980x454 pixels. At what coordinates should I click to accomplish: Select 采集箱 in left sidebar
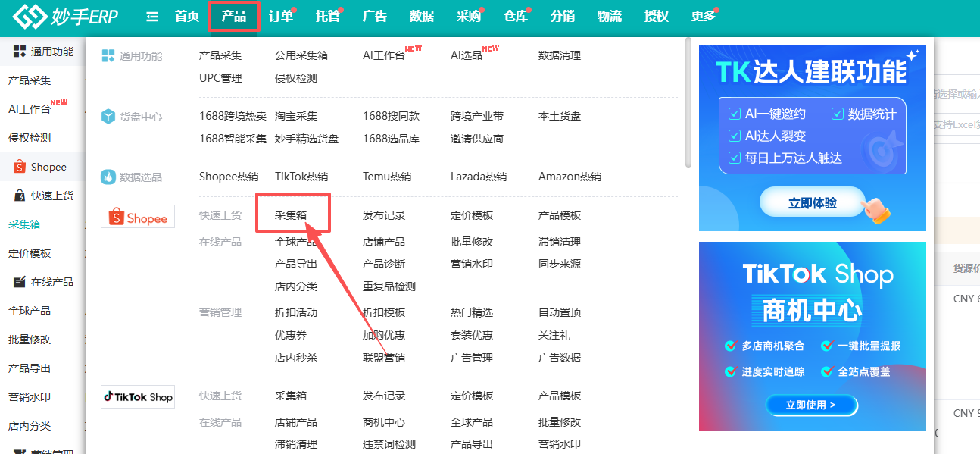(24, 224)
